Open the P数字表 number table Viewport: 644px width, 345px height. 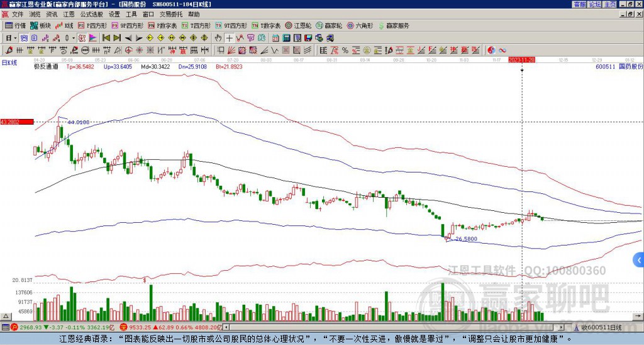click(x=162, y=25)
